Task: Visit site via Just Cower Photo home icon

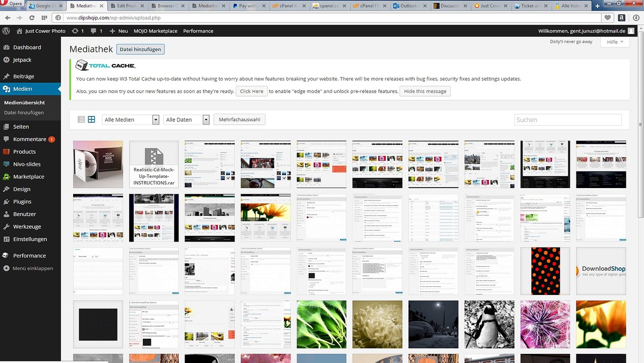Action: pyautogui.click(x=41, y=31)
